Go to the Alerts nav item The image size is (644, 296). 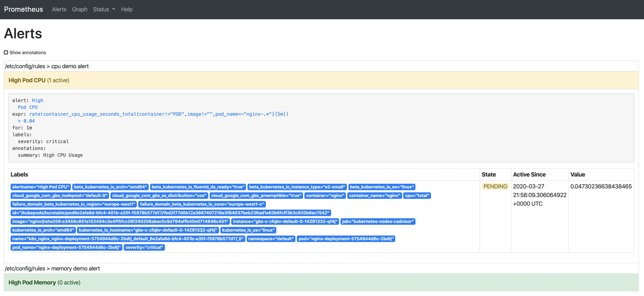(59, 10)
